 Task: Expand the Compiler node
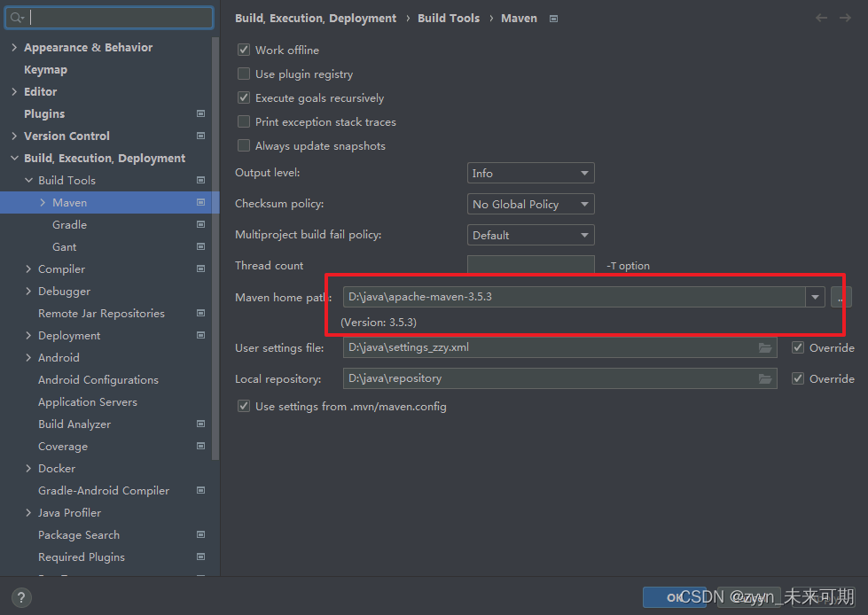coord(28,269)
